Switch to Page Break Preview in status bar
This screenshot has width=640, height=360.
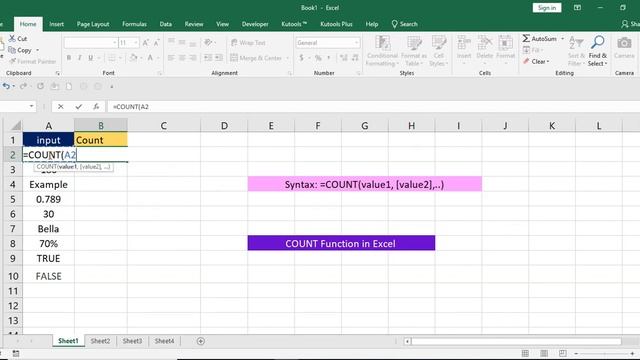[x=562, y=353]
